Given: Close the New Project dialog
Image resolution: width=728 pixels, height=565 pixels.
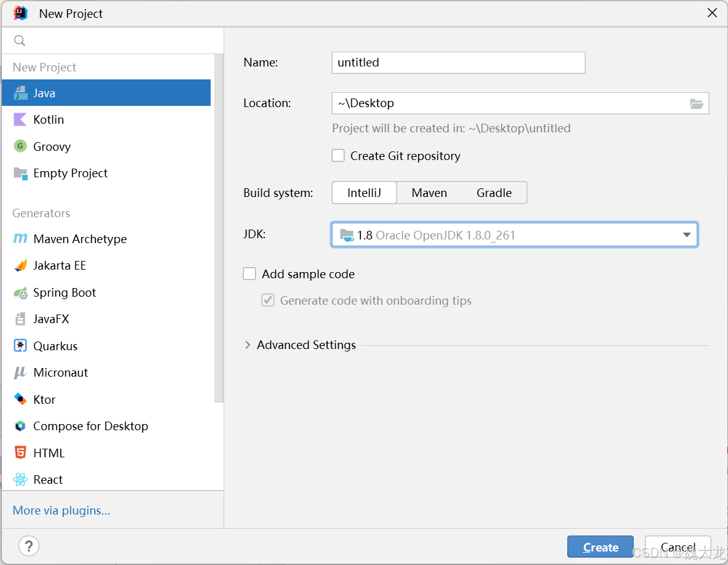Looking at the screenshot, I should (x=712, y=13).
